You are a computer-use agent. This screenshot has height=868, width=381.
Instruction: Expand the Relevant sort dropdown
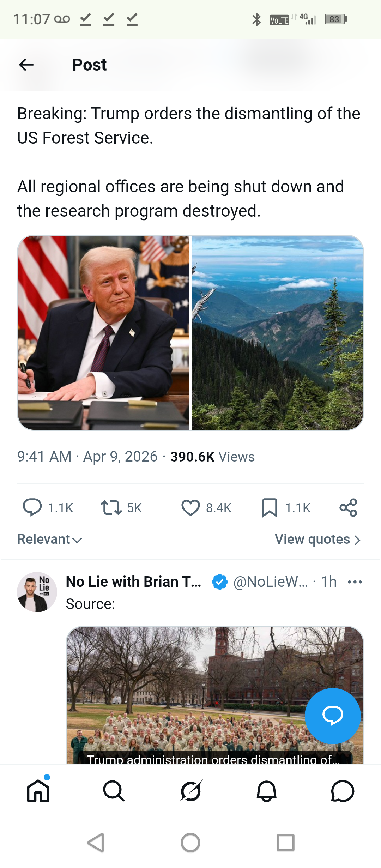pos(50,539)
